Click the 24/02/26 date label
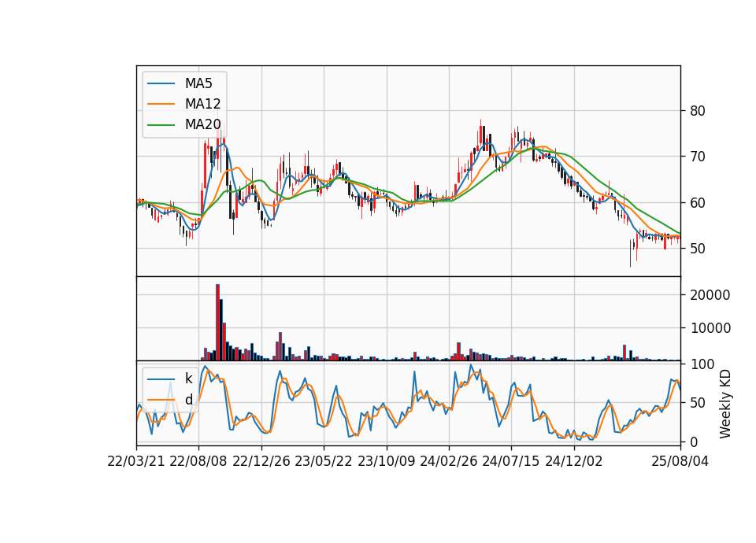Viewport: 756px width, 543px height. pos(449,461)
